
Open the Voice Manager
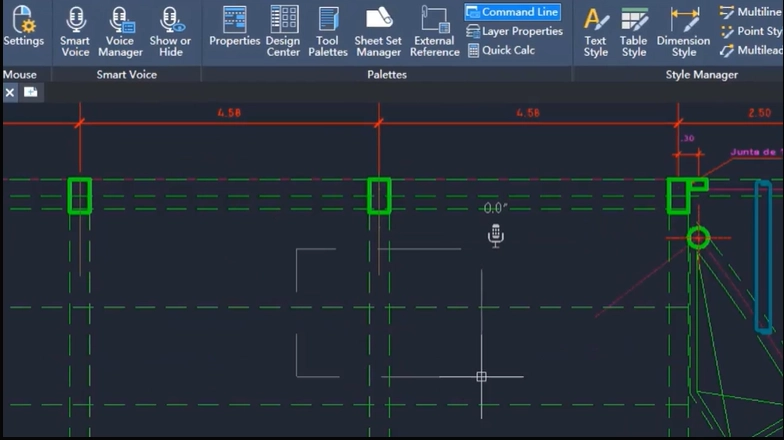(x=120, y=32)
